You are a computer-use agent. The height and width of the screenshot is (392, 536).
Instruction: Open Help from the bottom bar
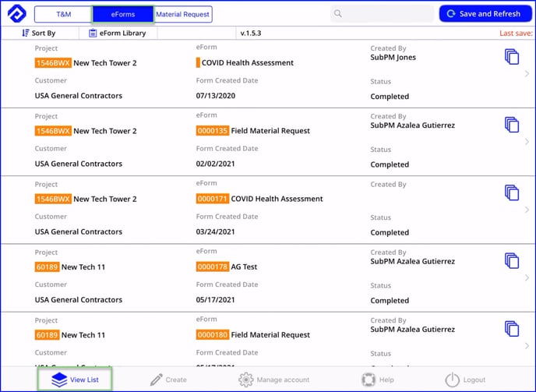coord(378,380)
